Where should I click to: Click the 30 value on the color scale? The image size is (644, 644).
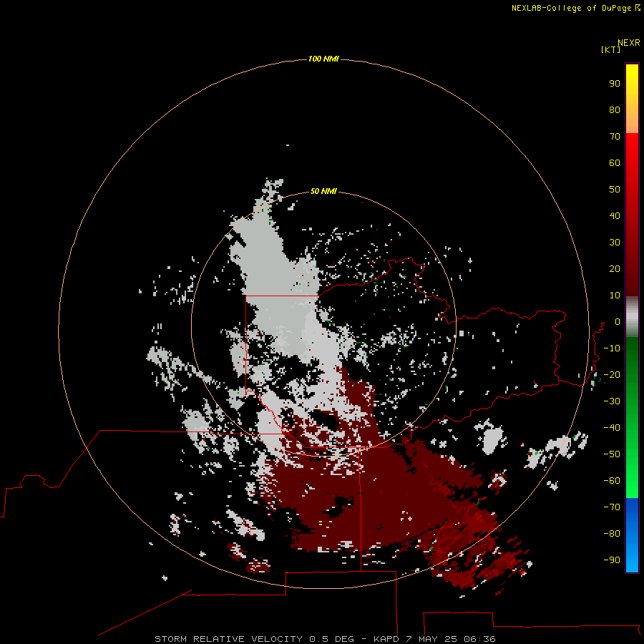click(615, 243)
